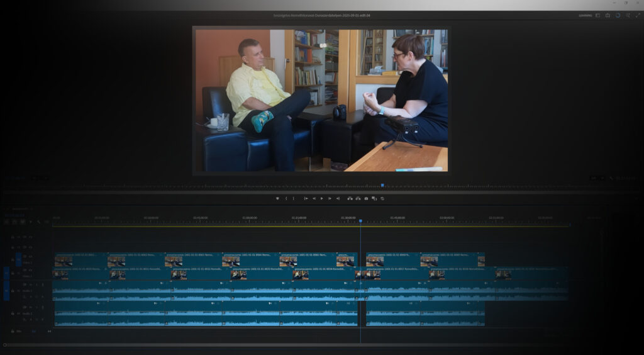Toggle lock on Audio 2 track
The height and width of the screenshot is (355, 644).
(x=13, y=313)
